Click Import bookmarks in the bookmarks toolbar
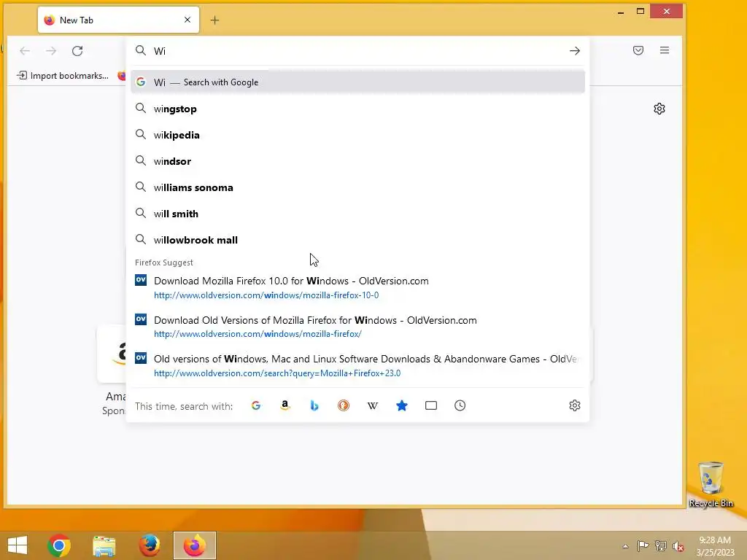The height and width of the screenshot is (560, 747). 63,76
